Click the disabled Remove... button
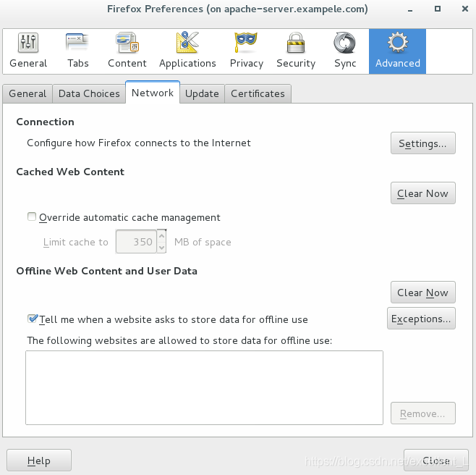The height and width of the screenshot is (475, 476). [423, 413]
